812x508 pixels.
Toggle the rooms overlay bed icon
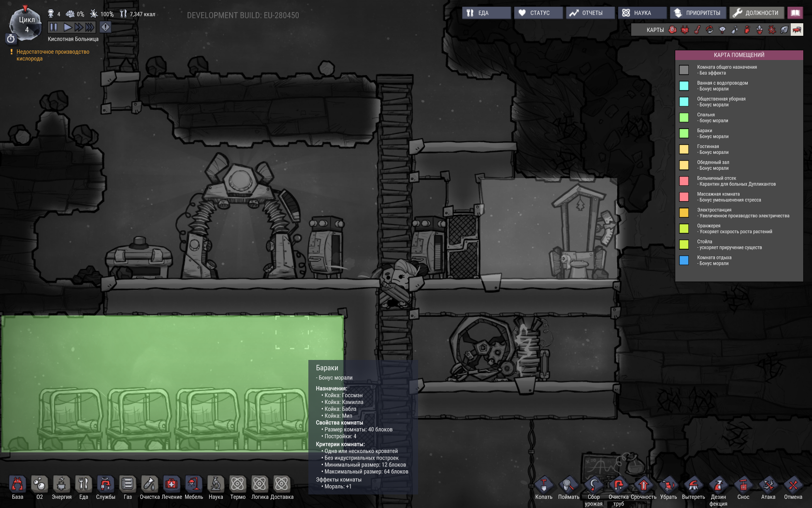point(797,30)
